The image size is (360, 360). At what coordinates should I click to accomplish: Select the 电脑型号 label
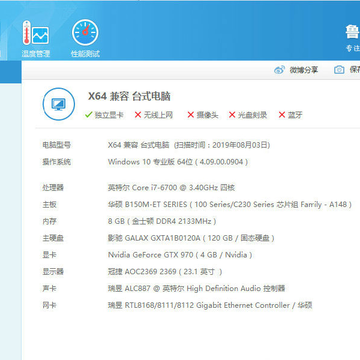coord(56,145)
